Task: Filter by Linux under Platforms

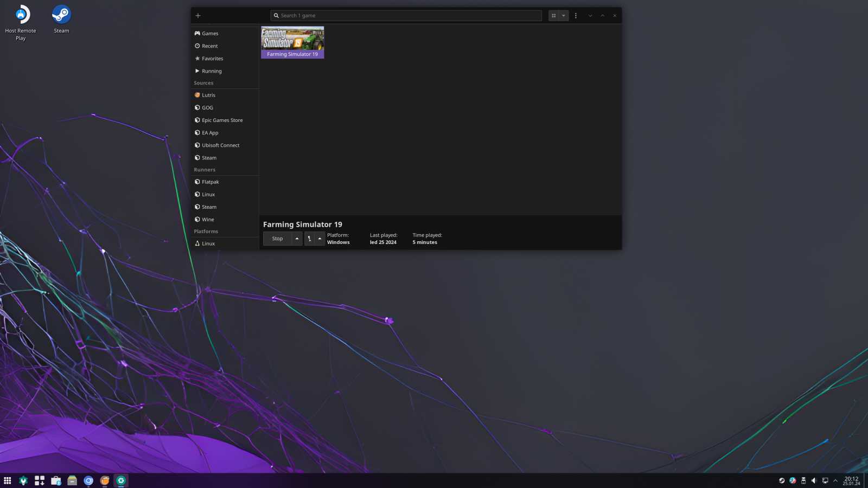Action: [225, 243]
